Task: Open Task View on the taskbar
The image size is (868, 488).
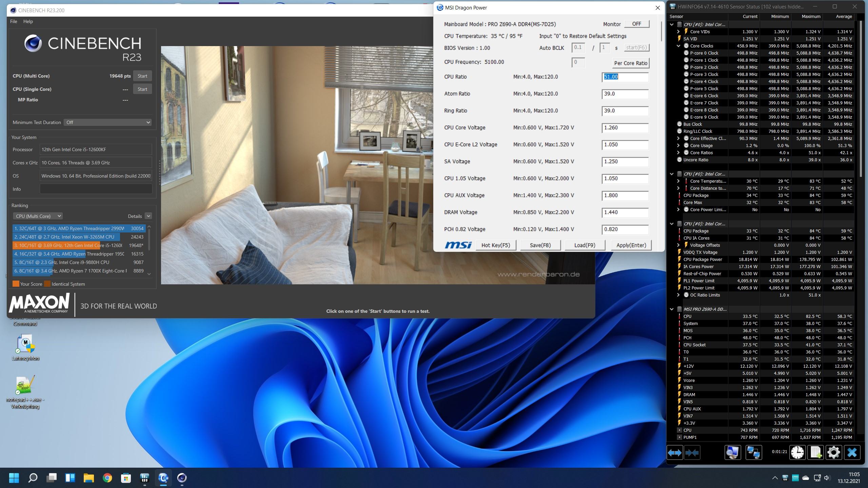Action: point(51,478)
